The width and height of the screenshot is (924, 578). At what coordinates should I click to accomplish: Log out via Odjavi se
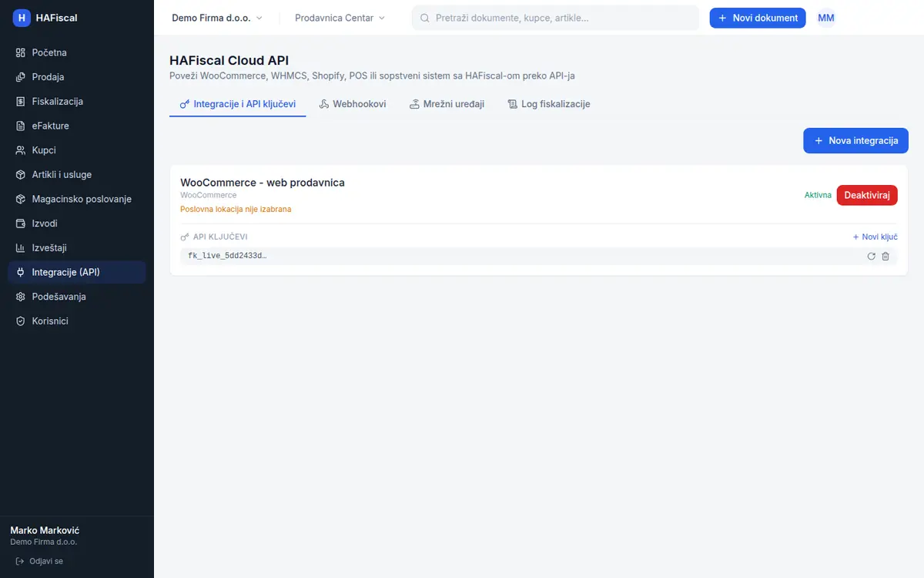coord(39,561)
